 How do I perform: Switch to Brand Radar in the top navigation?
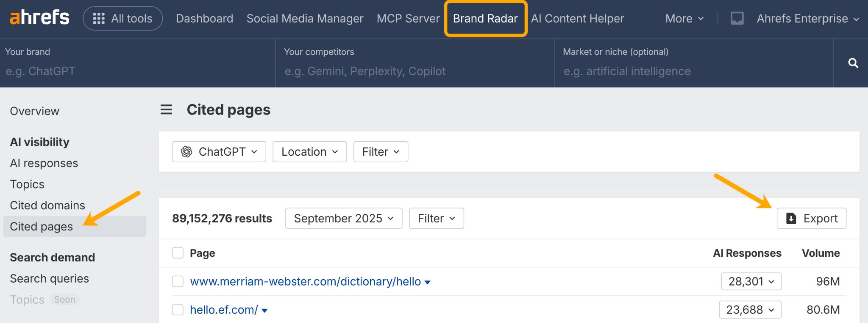(x=485, y=18)
